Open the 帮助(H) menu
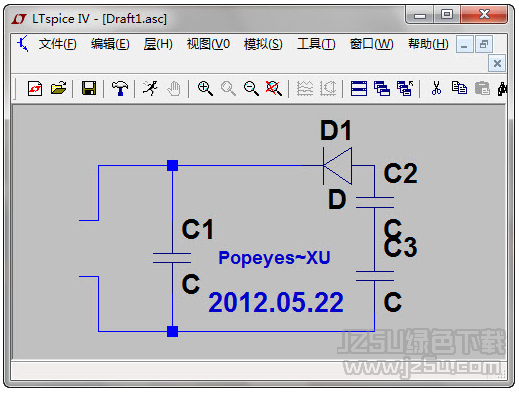The height and width of the screenshot is (393, 519). coord(428,44)
